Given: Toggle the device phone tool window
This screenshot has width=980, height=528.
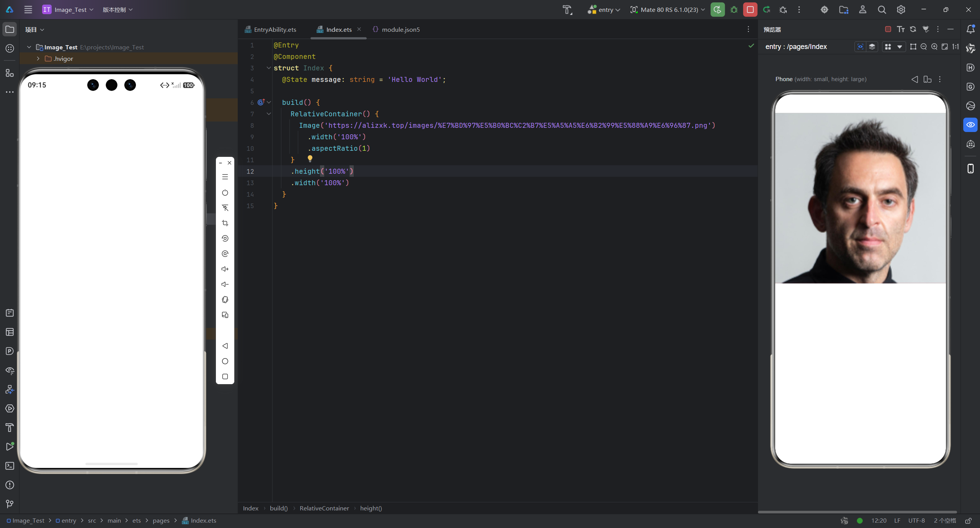Looking at the screenshot, I should (970, 168).
